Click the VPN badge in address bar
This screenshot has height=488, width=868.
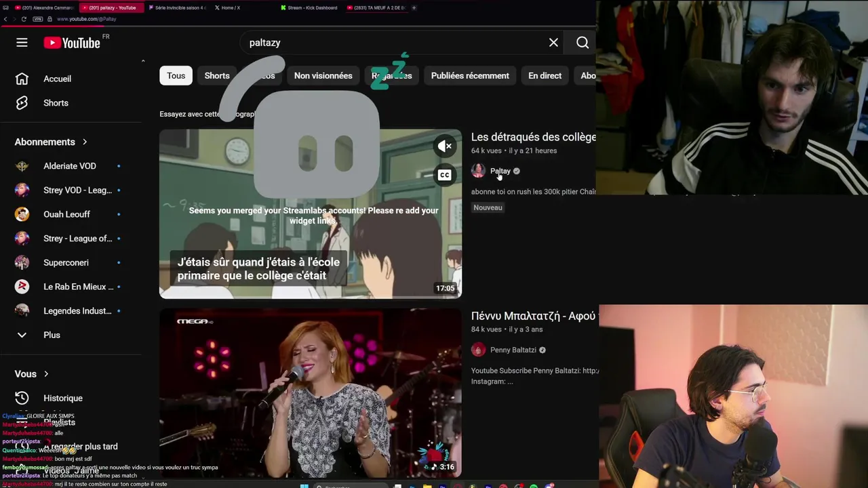point(39,19)
